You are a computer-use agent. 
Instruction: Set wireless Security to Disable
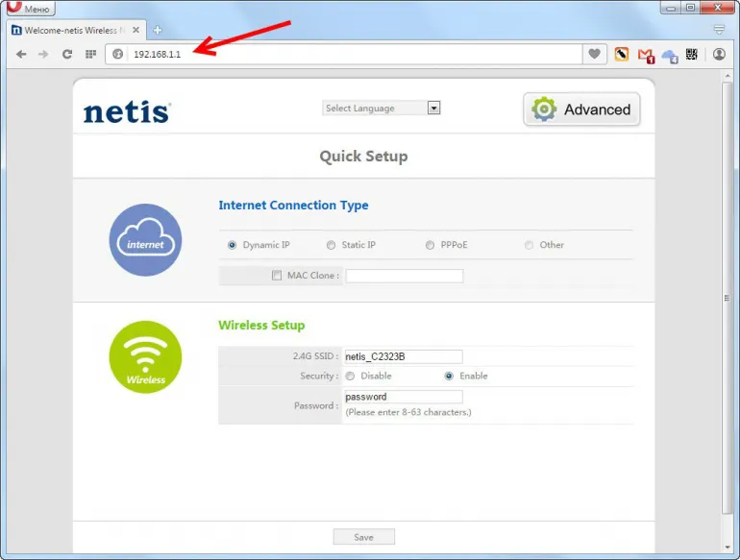click(350, 376)
